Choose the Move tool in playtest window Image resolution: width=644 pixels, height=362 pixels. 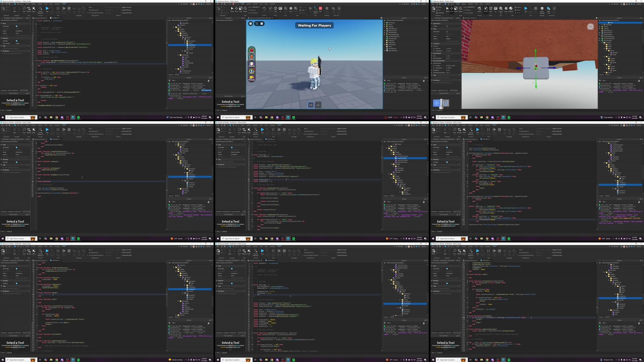point(236,9)
